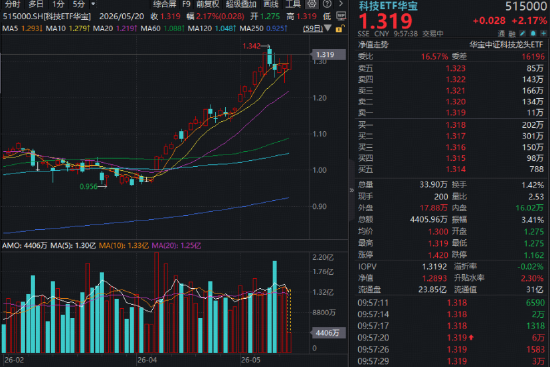Click 买二 bid price 1.317
Image resolution: width=550 pixels, height=367 pixels.
(455, 136)
